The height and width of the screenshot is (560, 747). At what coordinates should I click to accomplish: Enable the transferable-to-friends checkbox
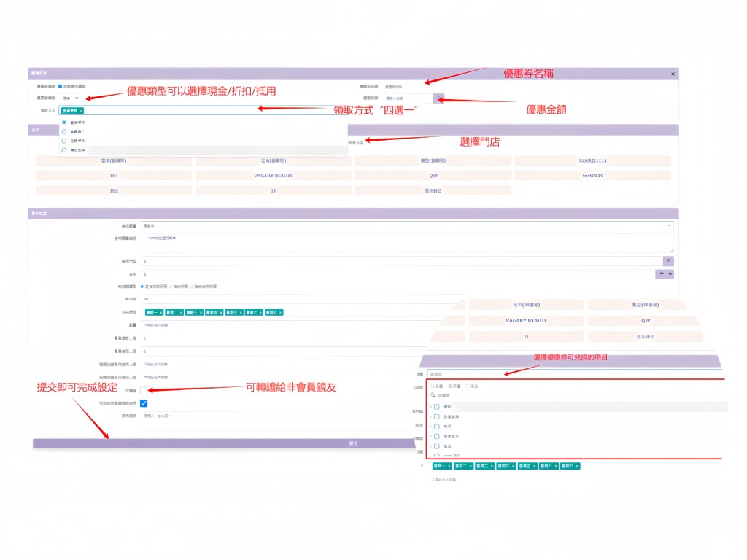(x=144, y=391)
